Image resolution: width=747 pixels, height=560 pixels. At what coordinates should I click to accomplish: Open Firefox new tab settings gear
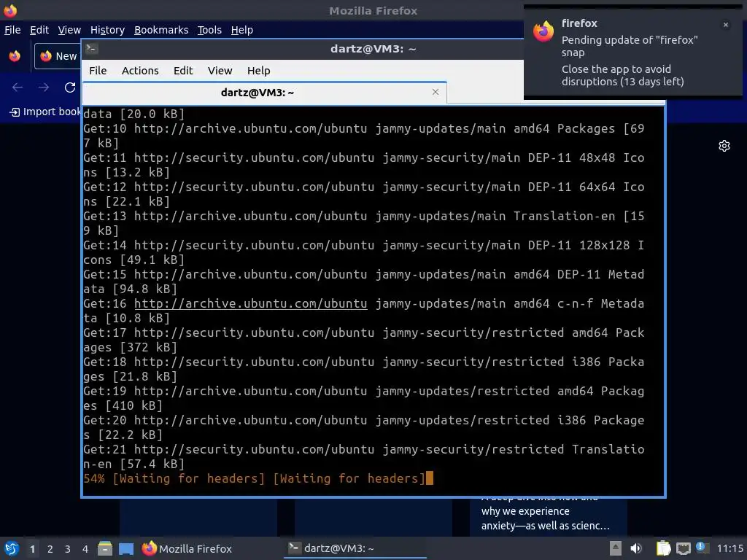724,146
